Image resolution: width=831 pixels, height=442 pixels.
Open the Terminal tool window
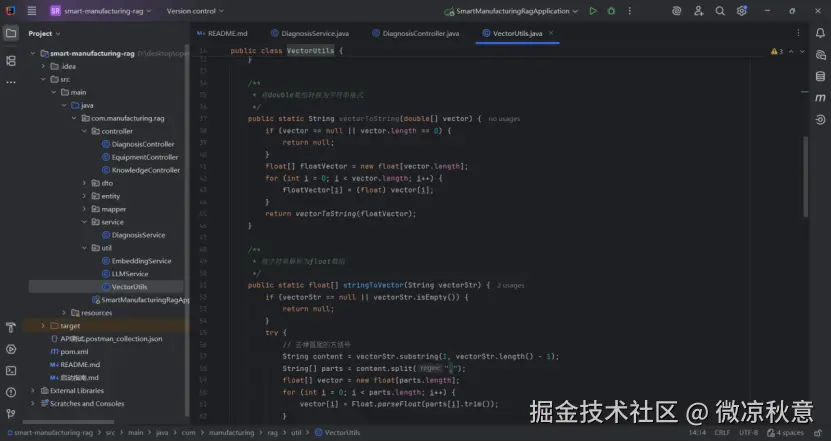(x=11, y=370)
